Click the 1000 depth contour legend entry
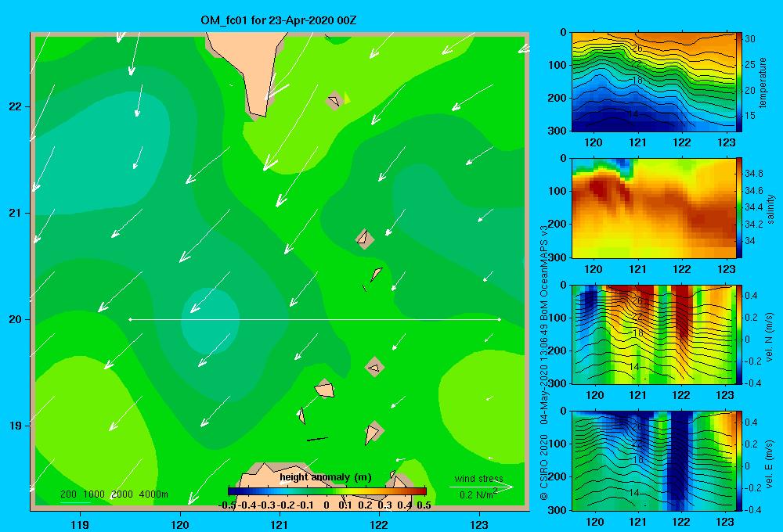783x532 pixels. (94, 494)
